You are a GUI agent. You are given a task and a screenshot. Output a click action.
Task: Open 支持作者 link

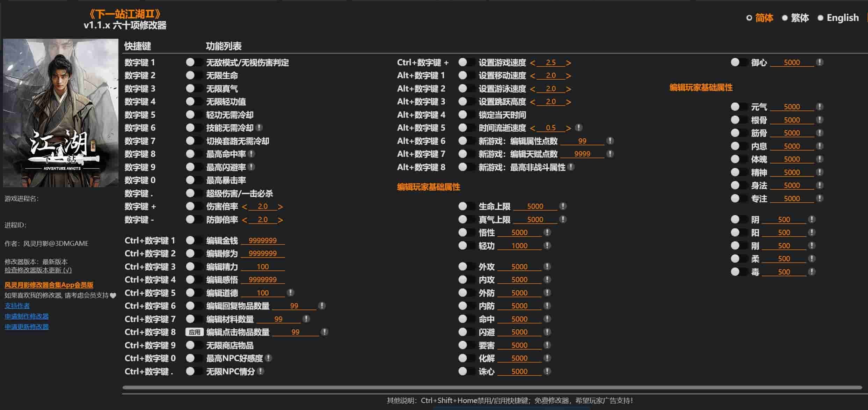(17, 306)
